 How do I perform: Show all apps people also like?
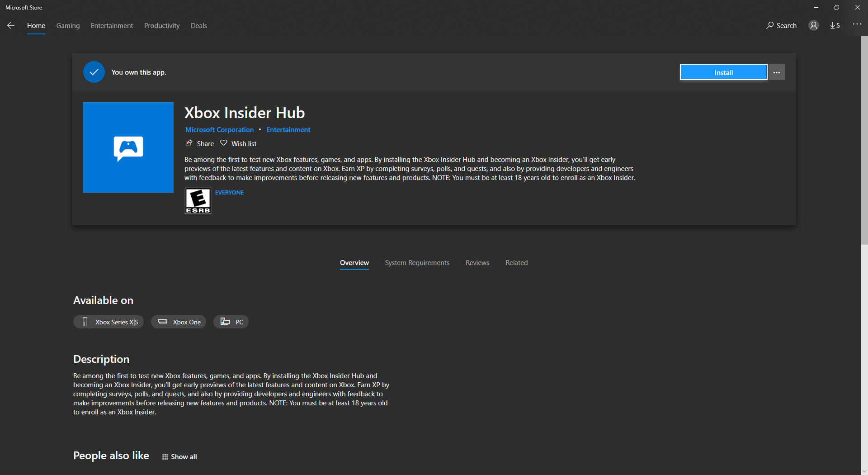pyautogui.click(x=179, y=457)
